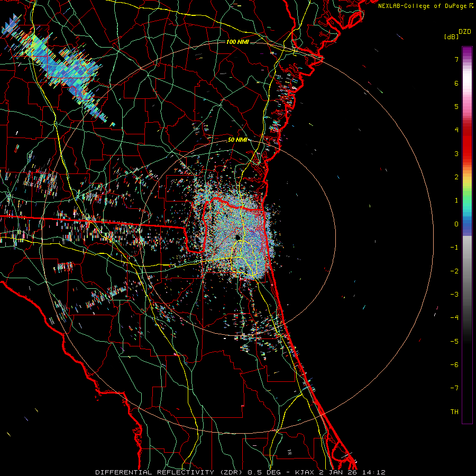Click the black radar site dot at center
This screenshot has height=476, width=476.
(x=237, y=237)
